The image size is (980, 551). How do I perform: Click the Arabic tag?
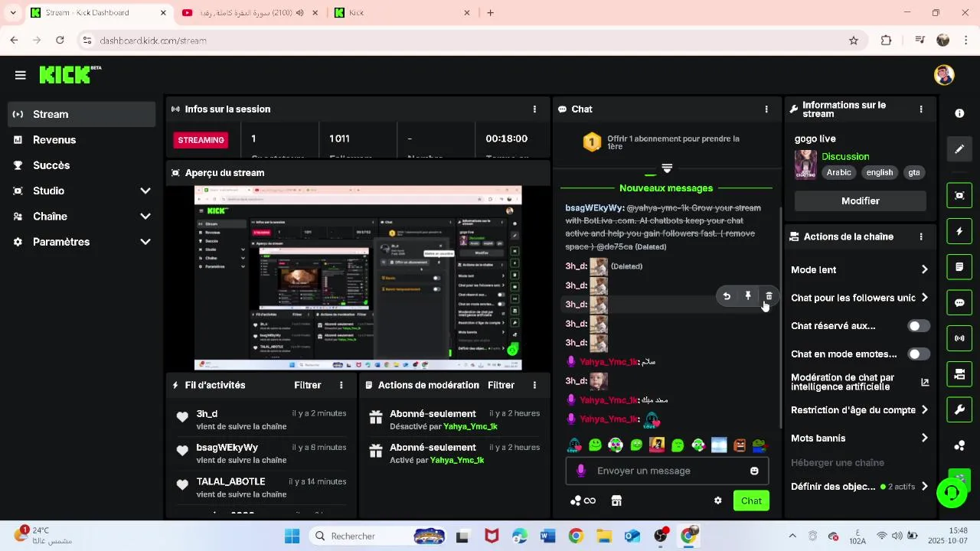tap(838, 173)
